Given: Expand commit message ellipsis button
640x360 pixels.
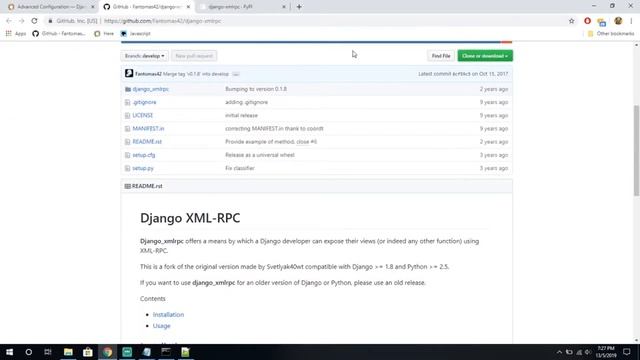Looking at the screenshot, I should [x=236, y=74].
